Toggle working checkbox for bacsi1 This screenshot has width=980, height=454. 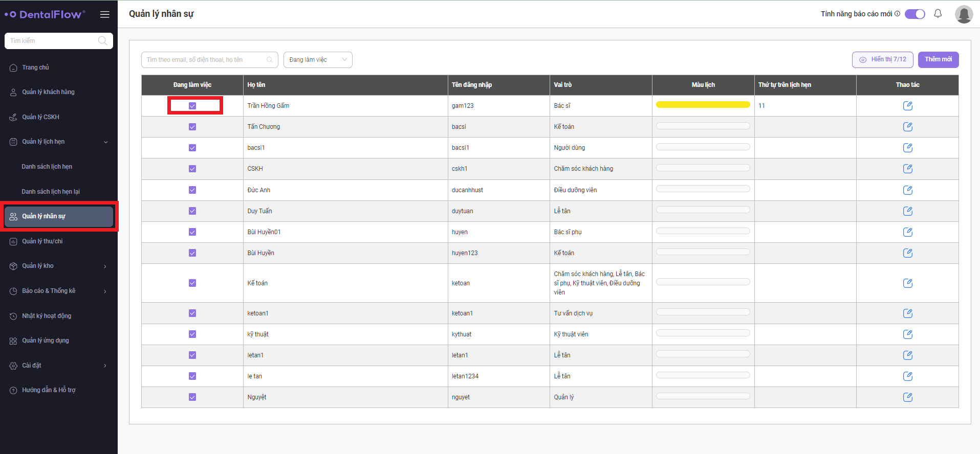coord(192,148)
